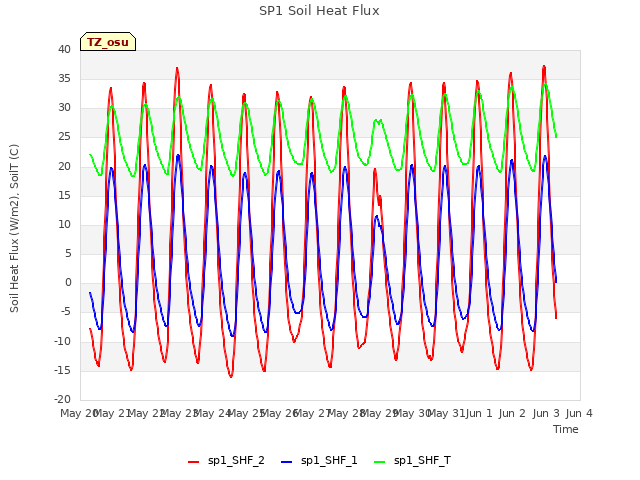Click the 15 y-axis tick label

point(64,195)
